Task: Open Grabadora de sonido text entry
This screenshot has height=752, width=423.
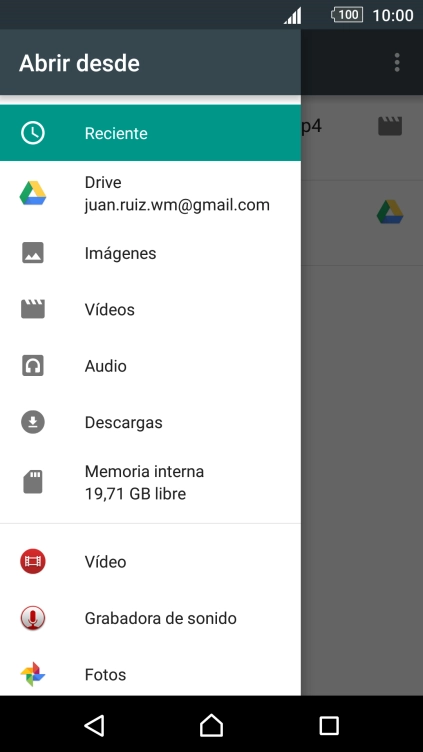Action: [161, 618]
